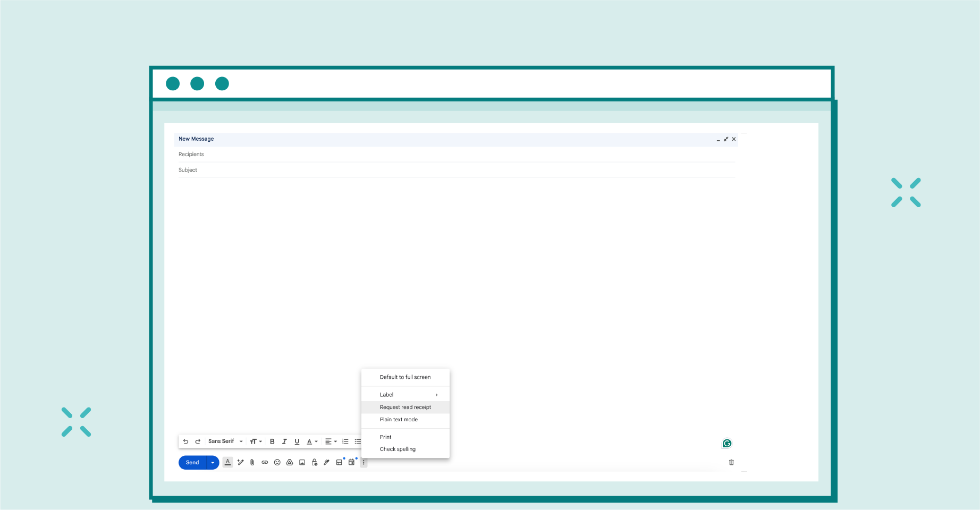Insert files using Google Drive

[x=290, y=462]
